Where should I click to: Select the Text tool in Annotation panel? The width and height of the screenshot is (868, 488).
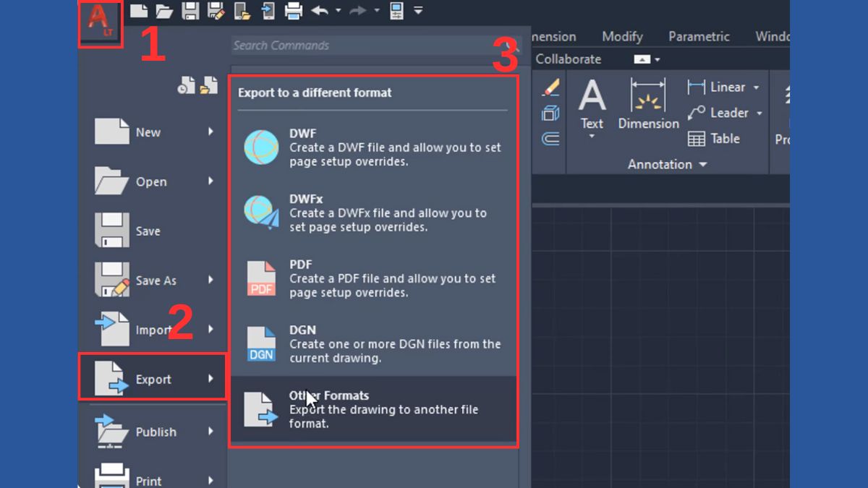(x=592, y=104)
